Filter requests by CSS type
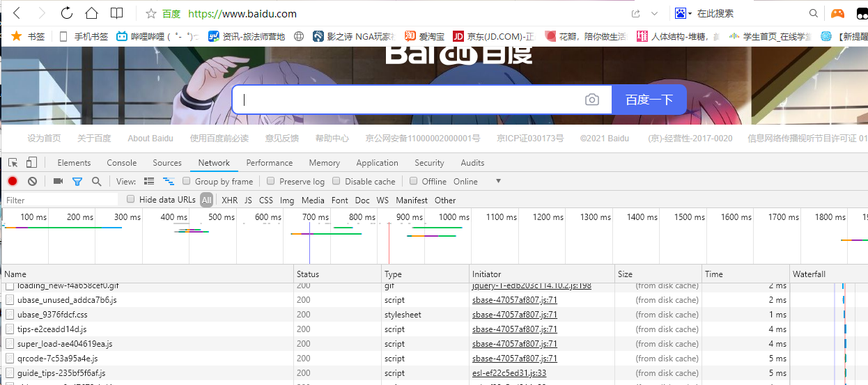Screen dimensions: 868x385 (x=266, y=201)
